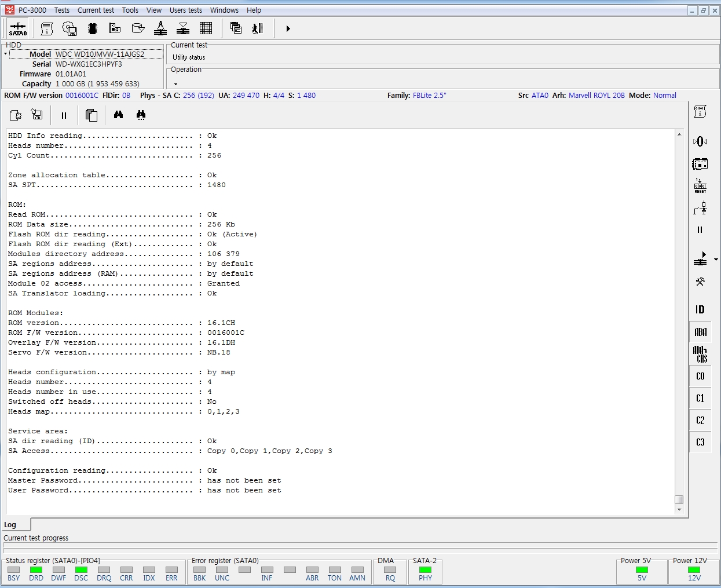721x588 pixels.
Task: Save log using the floppy disk icon
Action: coord(37,115)
